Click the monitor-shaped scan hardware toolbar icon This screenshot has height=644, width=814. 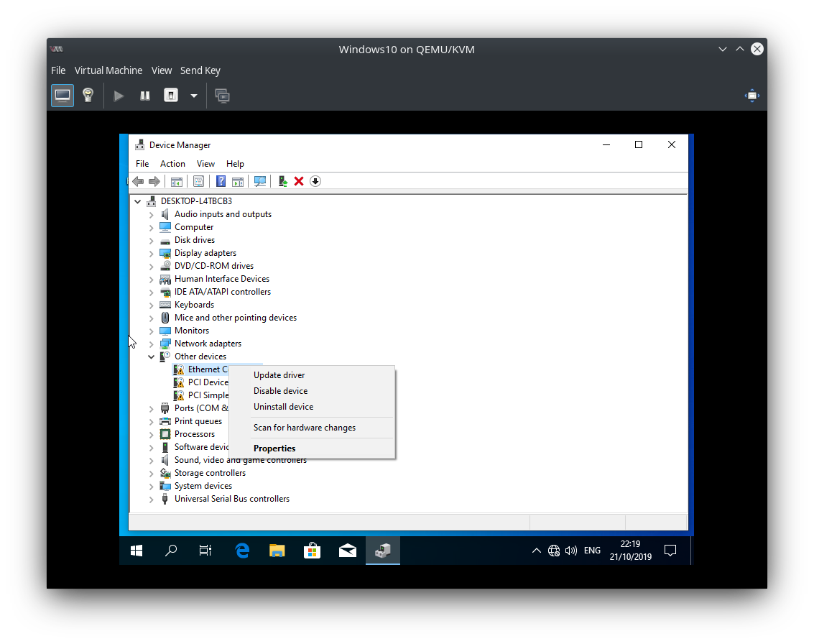tap(260, 181)
